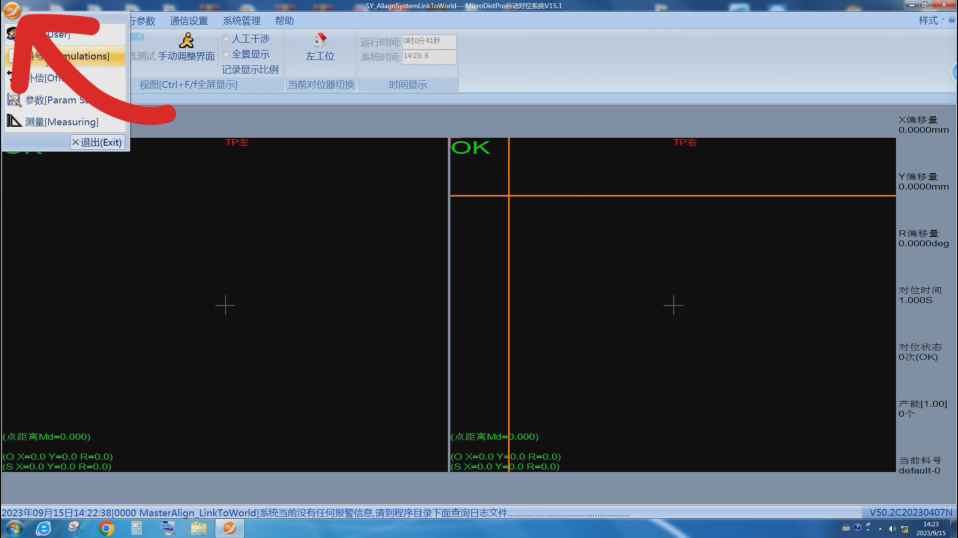958x538 pixels.
Task: Open the 帮助 tab
Action: tap(284, 21)
